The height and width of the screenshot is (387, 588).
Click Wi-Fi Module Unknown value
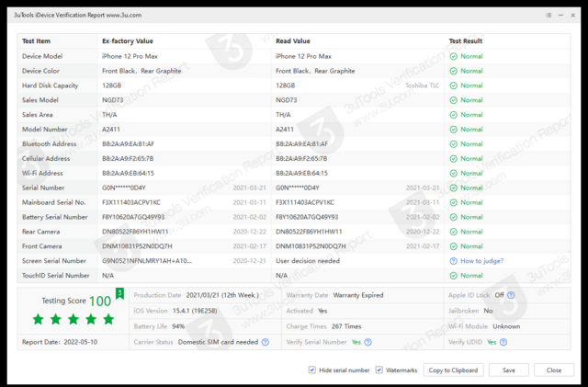click(x=506, y=326)
